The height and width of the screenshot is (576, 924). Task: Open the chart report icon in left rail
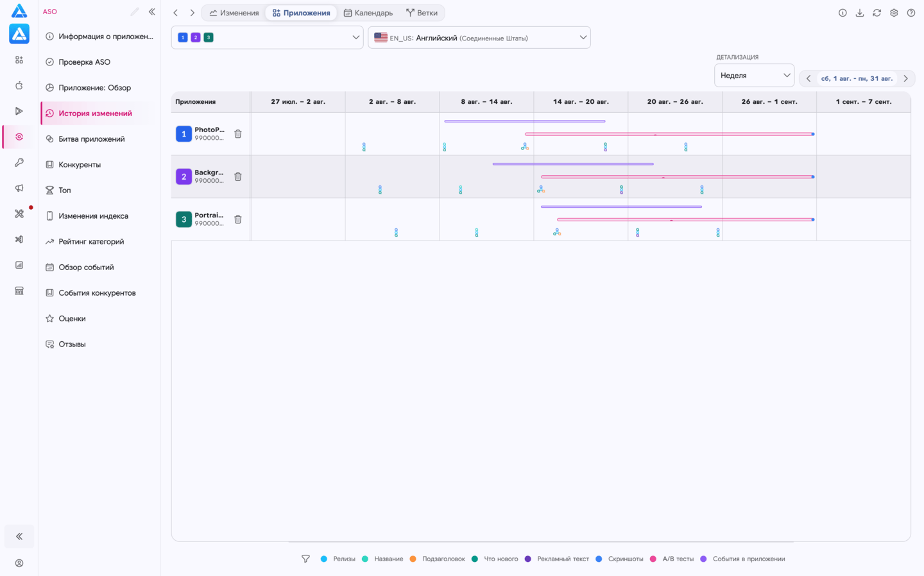pyautogui.click(x=19, y=265)
